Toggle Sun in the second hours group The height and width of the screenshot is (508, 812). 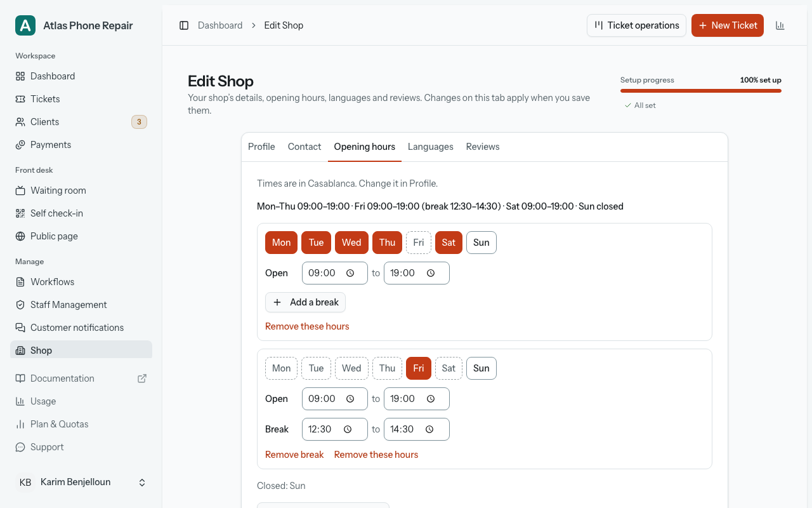[481, 368]
